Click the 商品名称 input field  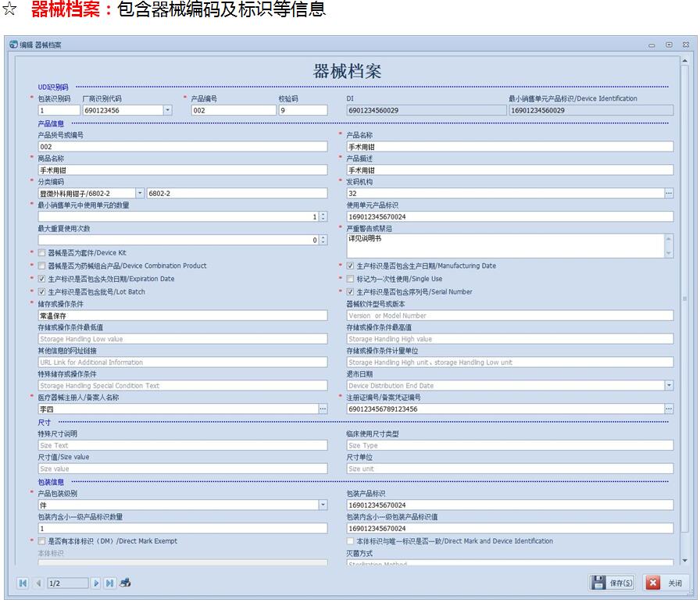(183, 170)
